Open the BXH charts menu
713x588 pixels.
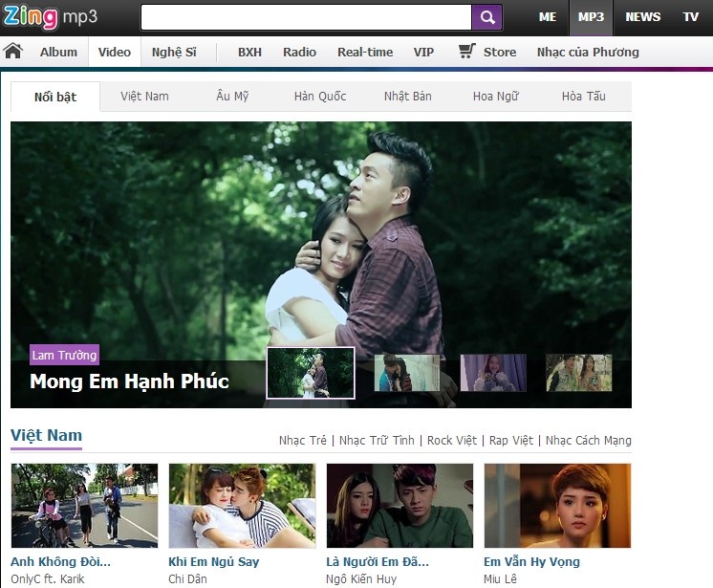[x=249, y=53]
